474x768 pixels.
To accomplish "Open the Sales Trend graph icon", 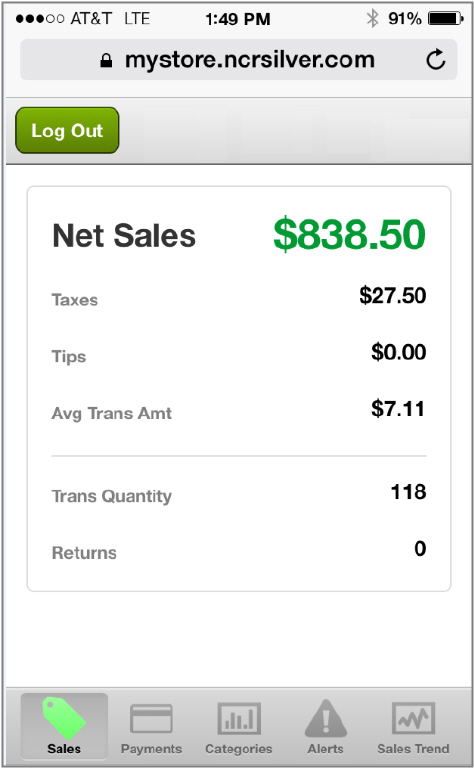I will pyautogui.click(x=413, y=718).
